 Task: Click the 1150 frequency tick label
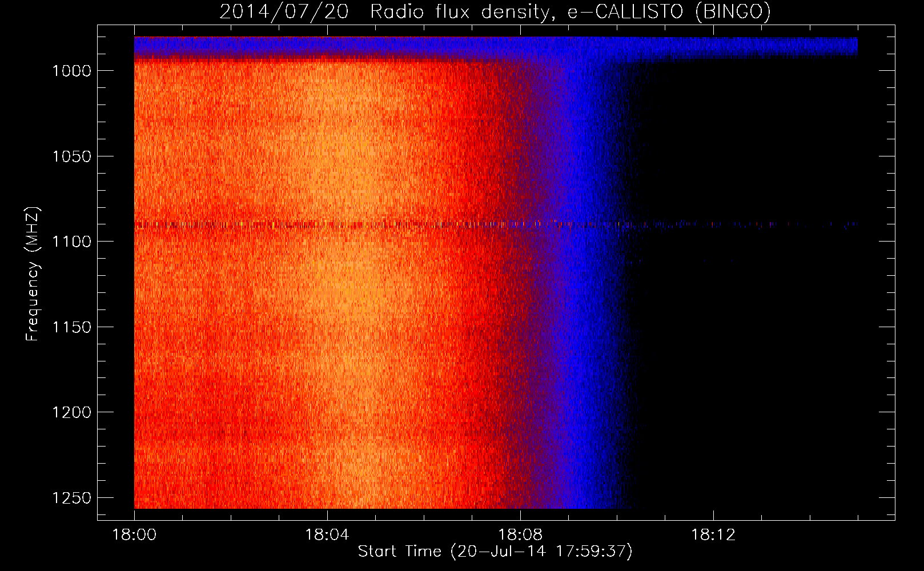pyautogui.click(x=71, y=327)
